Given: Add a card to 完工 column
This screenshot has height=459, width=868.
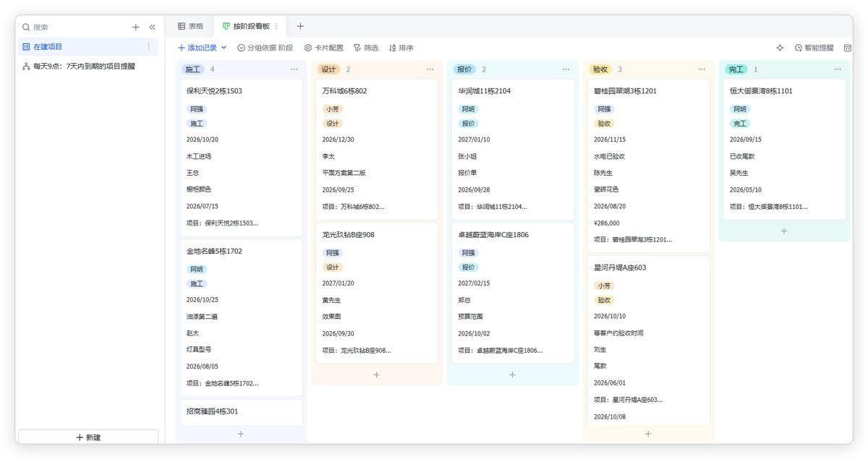Looking at the screenshot, I should click(784, 231).
